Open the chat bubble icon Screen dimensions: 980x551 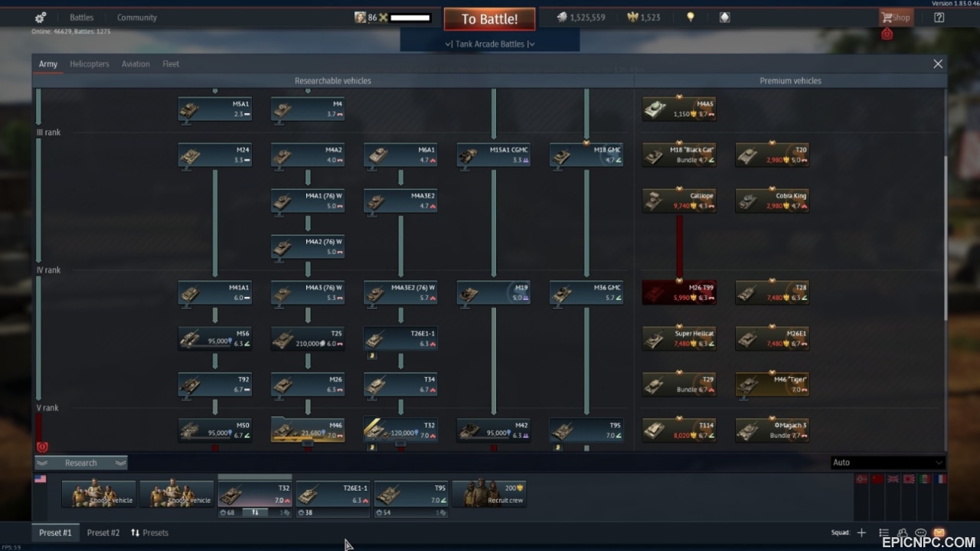pyautogui.click(x=921, y=533)
